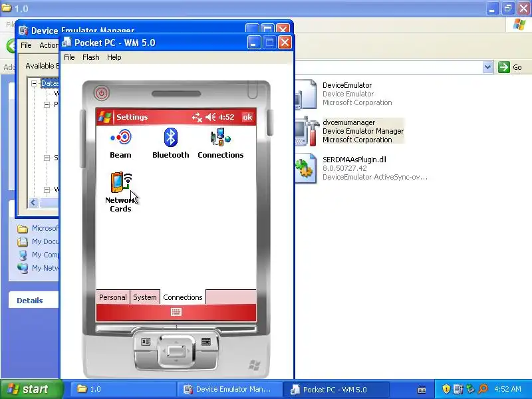Tap the connectivity status icon in Pocket PC title bar

click(x=197, y=117)
